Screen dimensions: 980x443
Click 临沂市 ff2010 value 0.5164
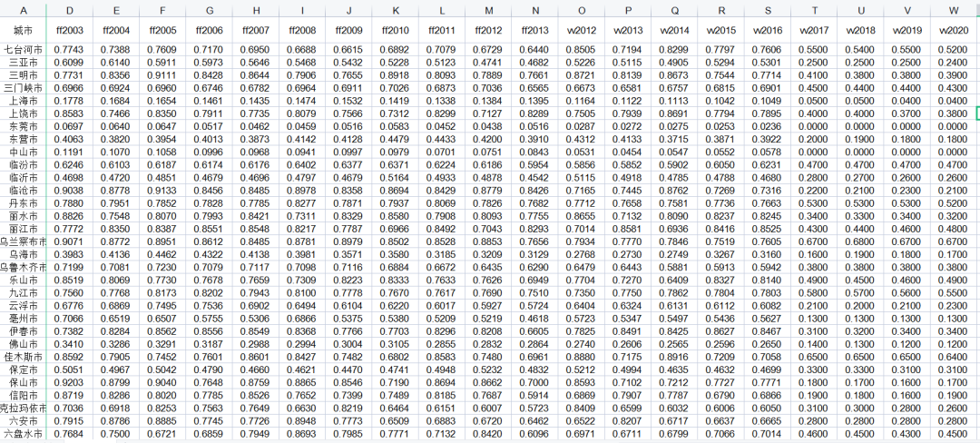[395, 177]
